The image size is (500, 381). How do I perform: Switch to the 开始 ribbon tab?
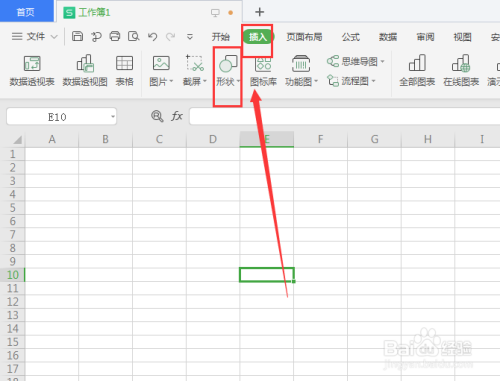point(221,37)
